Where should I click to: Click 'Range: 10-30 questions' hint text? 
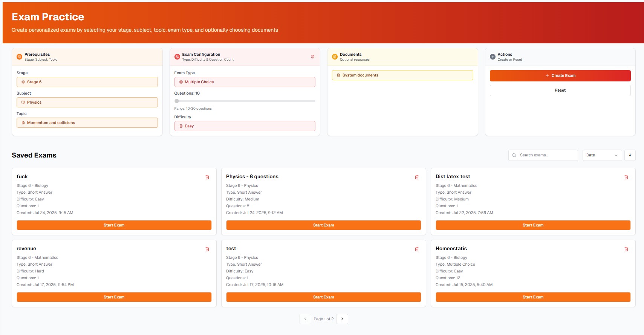193,109
